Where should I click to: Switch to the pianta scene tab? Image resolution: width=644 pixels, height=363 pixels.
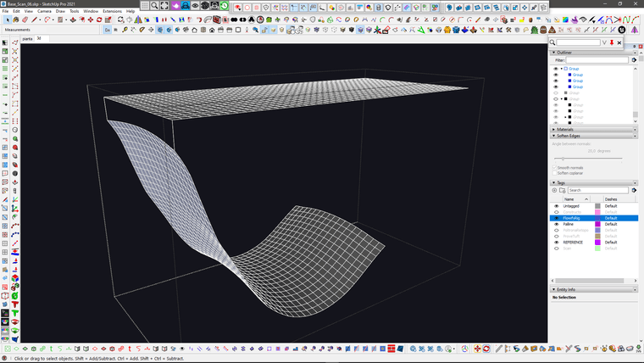pos(26,38)
